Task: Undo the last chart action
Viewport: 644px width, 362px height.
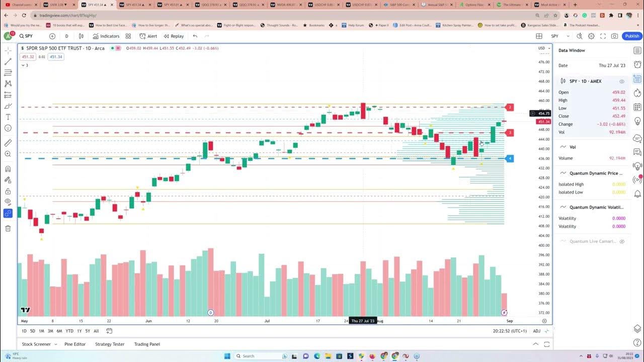Action: click(195, 36)
